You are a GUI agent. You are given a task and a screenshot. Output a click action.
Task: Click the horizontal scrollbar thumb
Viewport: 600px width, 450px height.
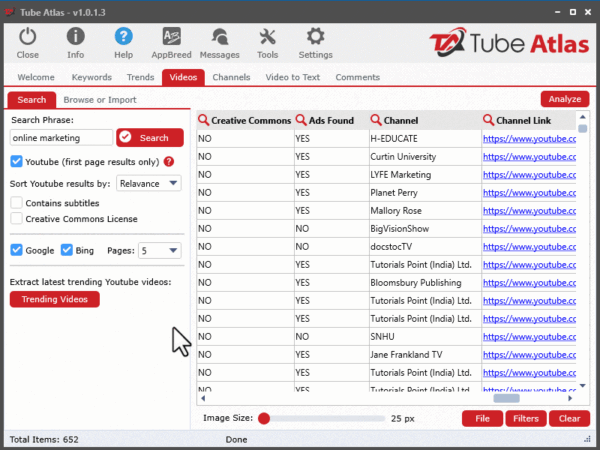click(506, 398)
